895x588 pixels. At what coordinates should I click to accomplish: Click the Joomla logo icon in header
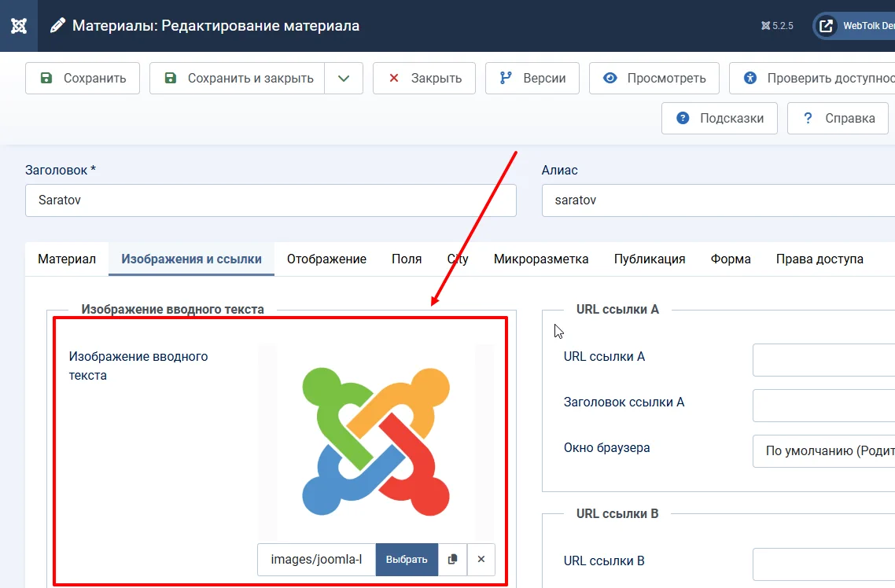(19, 26)
